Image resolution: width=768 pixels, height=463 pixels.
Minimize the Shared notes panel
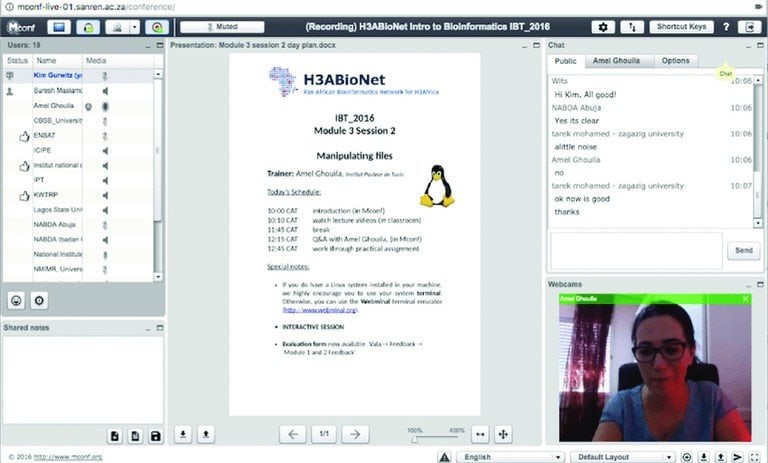[148, 328]
